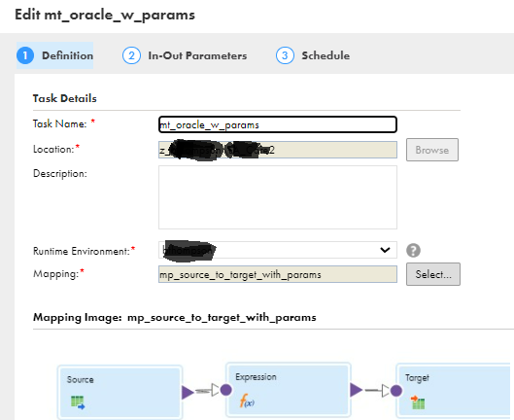Open Runtime Environment help icon
The height and width of the screenshot is (420, 514).
413,251
